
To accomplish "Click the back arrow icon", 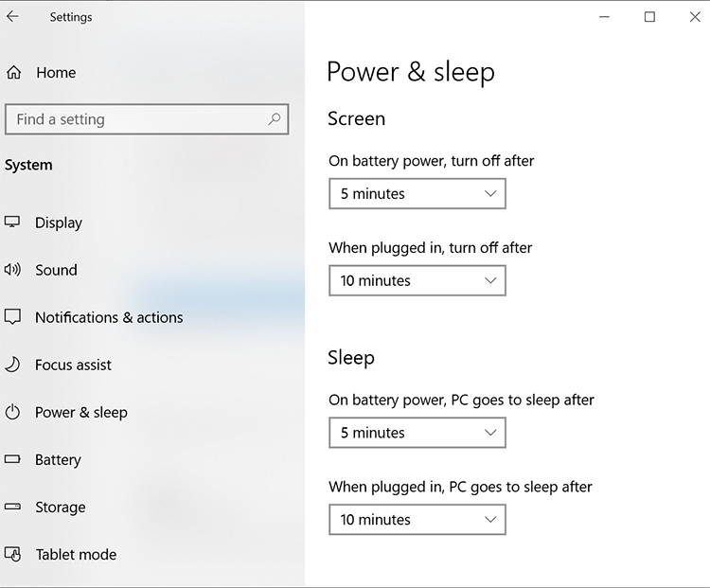I will [12, 16].
